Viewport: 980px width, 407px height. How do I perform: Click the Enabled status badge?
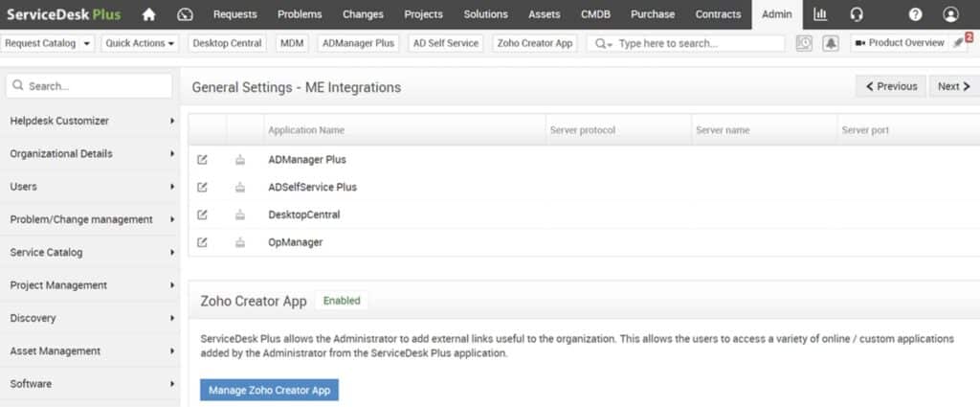coord(342,301)
